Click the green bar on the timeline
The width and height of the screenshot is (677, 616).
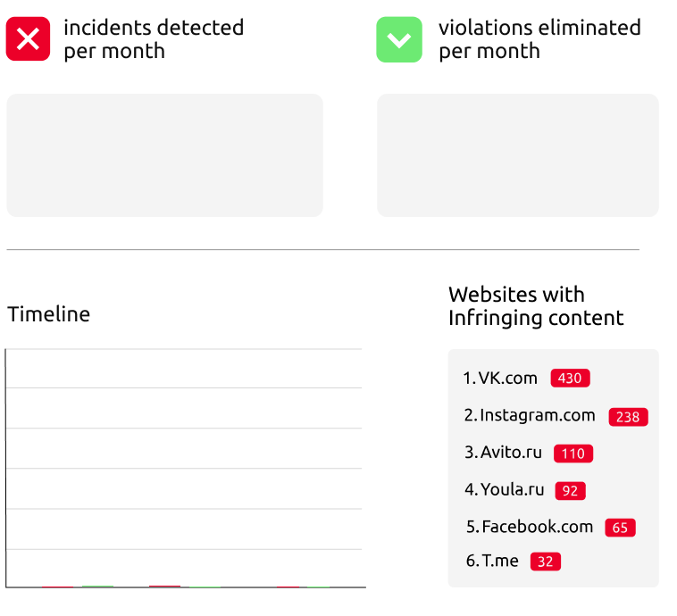[x=97, y=587]
